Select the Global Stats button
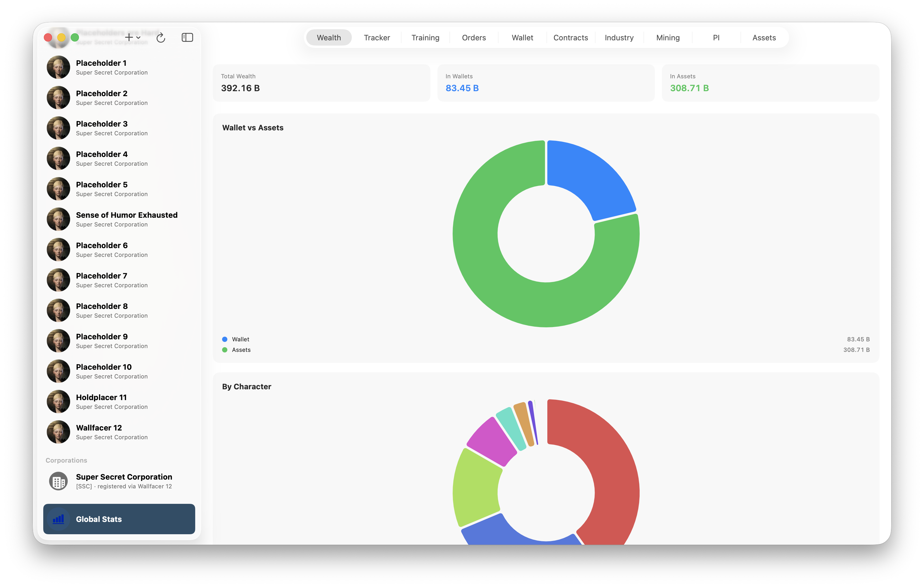Screen dimensions: 924x588 coord(119,519)
